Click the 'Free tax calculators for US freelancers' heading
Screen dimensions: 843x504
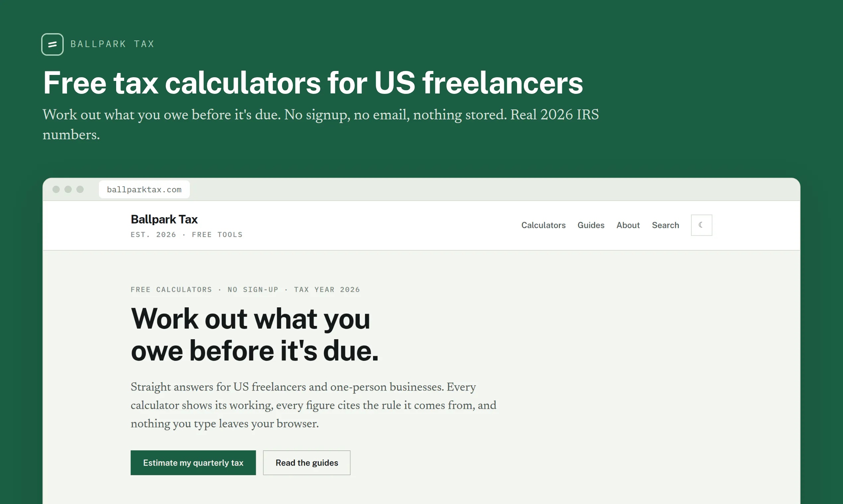coord(313,83)
